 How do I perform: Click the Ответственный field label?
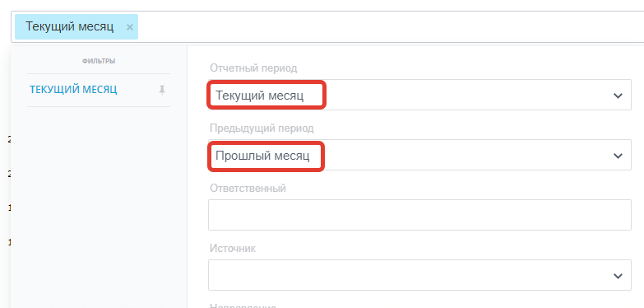tap(248, 189)
